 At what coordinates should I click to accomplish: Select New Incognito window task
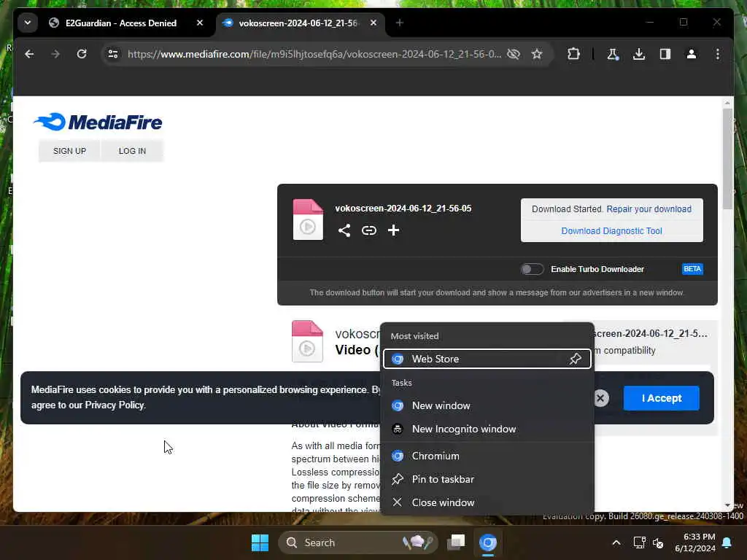(487, 429)
